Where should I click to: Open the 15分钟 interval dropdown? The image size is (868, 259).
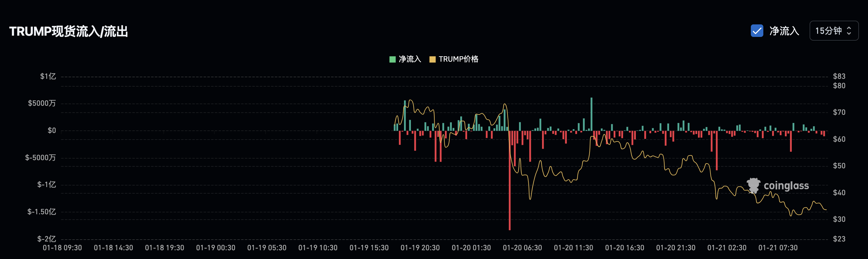tap(834, 31)
